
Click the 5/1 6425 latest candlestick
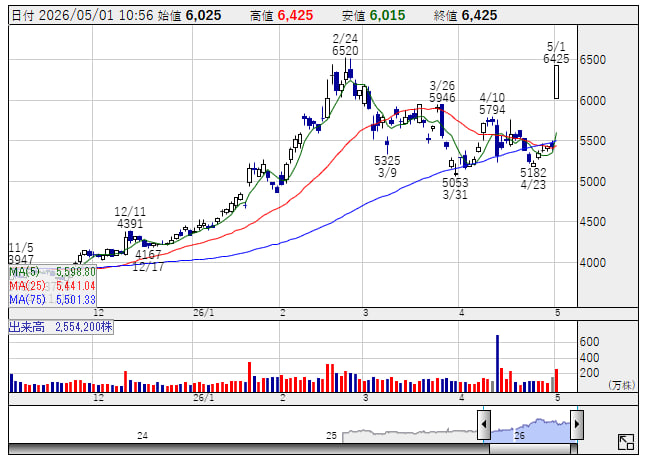tap(556, 82)
